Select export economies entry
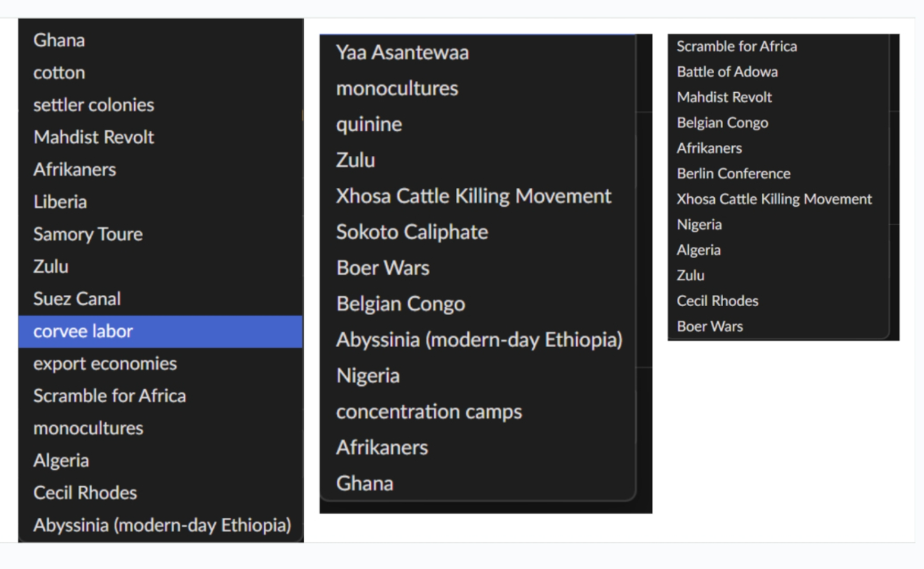 (x=160, y=363)
